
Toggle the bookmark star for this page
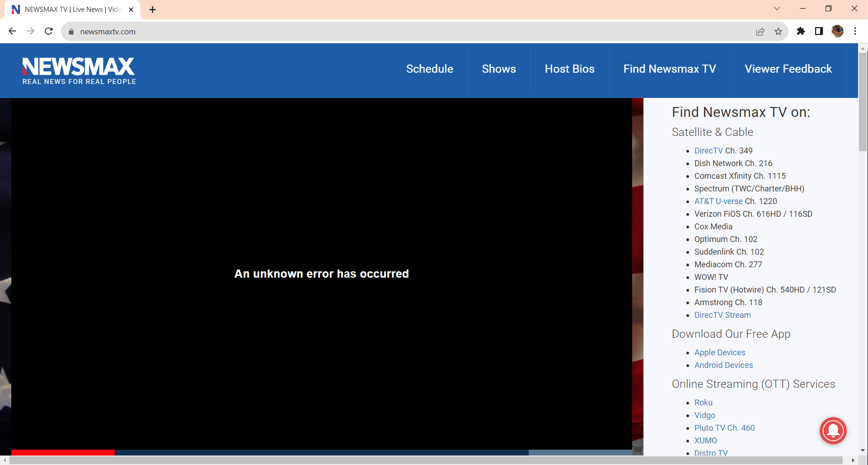(x=779, y=31)
